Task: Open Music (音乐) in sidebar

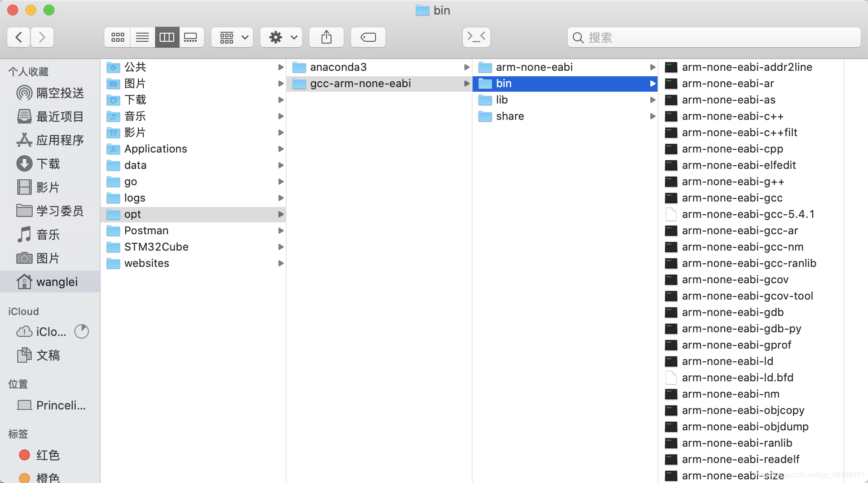Action: (x=50, y=235)
